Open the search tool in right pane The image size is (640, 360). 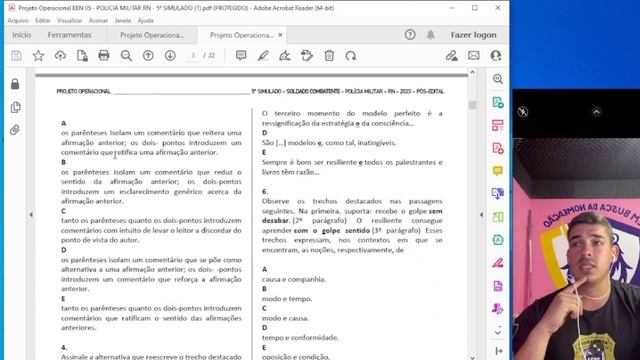(498, 79)
